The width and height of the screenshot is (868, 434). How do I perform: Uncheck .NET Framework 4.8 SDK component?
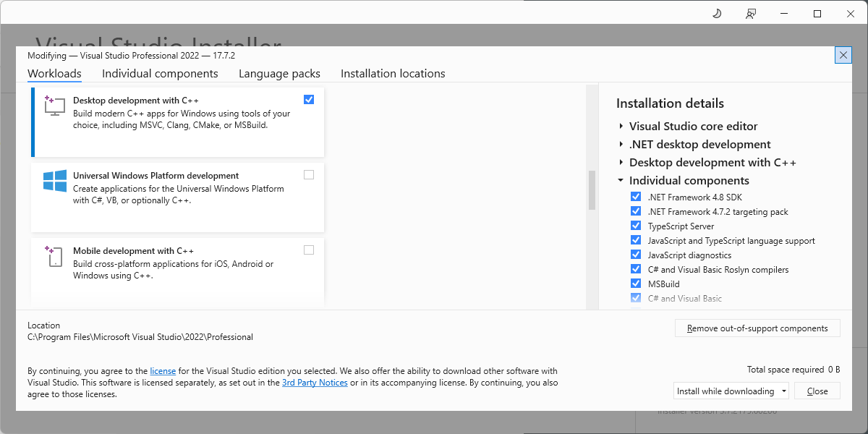636,197
